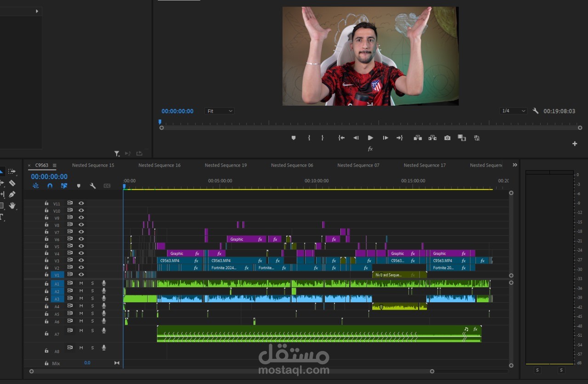Select the Hand tool

click(12, 206)
